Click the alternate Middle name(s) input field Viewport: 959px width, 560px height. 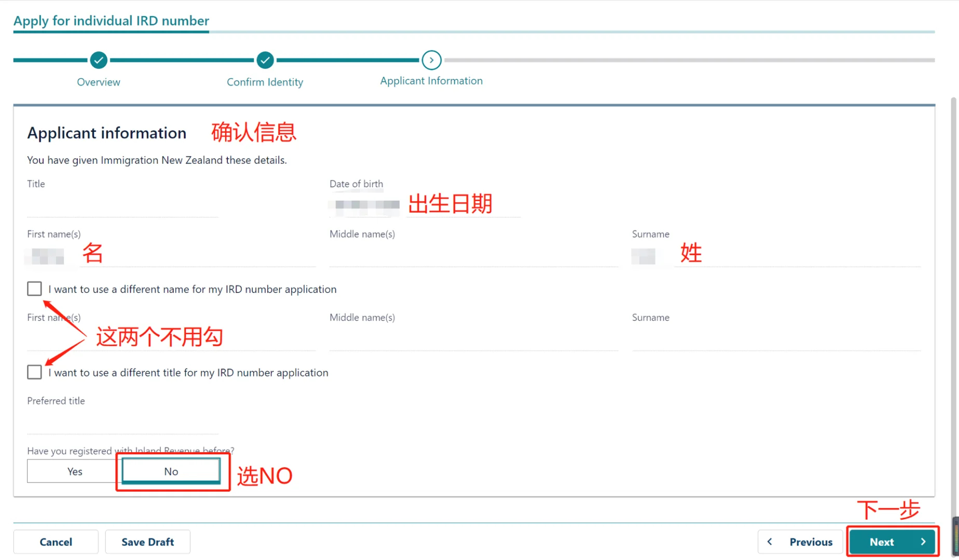(473, 340)
